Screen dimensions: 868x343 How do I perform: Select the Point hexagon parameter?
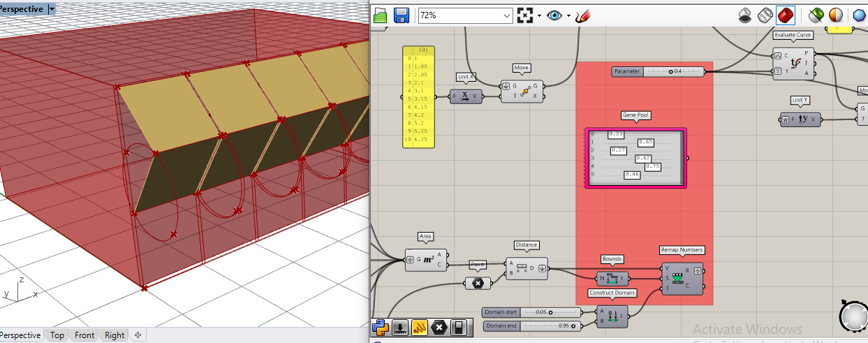coord(478,283)
